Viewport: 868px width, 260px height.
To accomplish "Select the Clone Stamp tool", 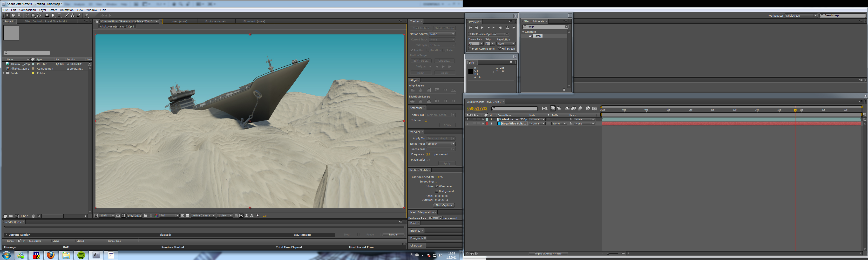I will pyautogui.click(x=72, y=15).
